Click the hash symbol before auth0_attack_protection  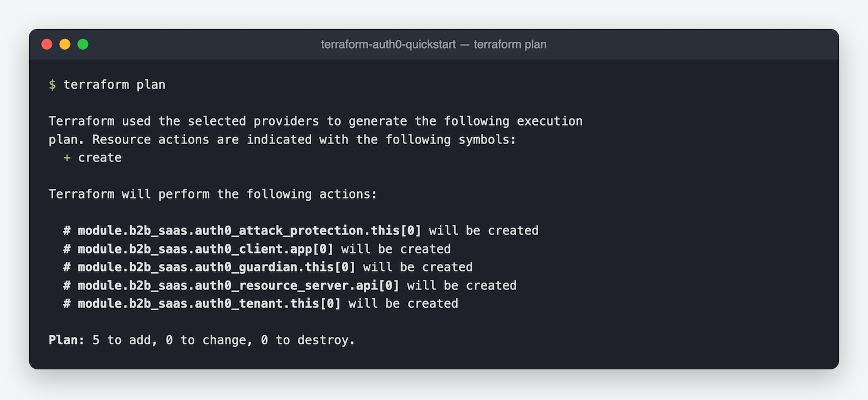click(x=67, y=230)
